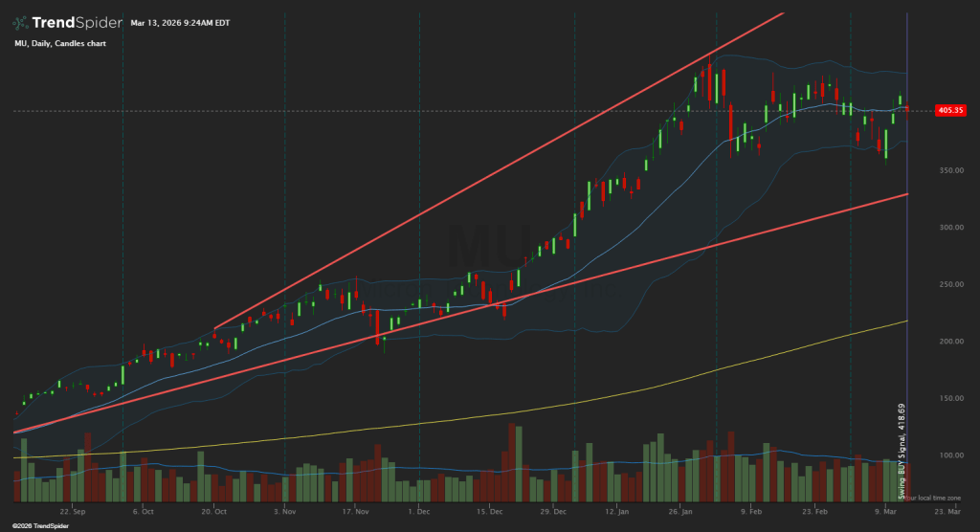The width and height of the screenshot is (980, 532).
Task: Click the Swing BUY Signal 418.69 label
Action: tap(901, 450)
